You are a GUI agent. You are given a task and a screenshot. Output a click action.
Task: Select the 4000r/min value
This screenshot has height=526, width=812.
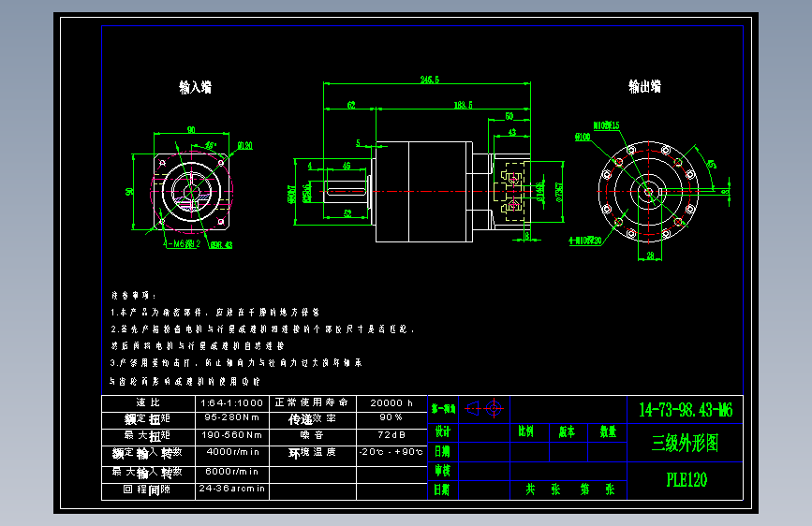click(232, 452)
